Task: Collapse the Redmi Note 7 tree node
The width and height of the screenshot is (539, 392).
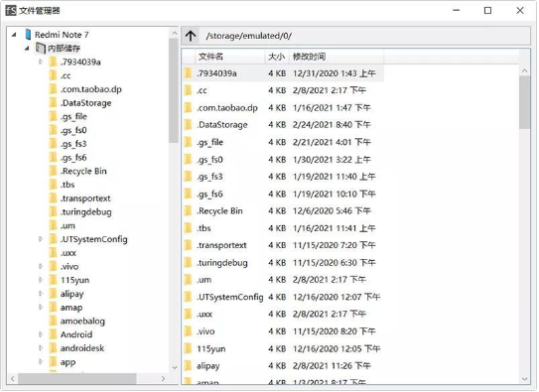Action: point(14,35)
